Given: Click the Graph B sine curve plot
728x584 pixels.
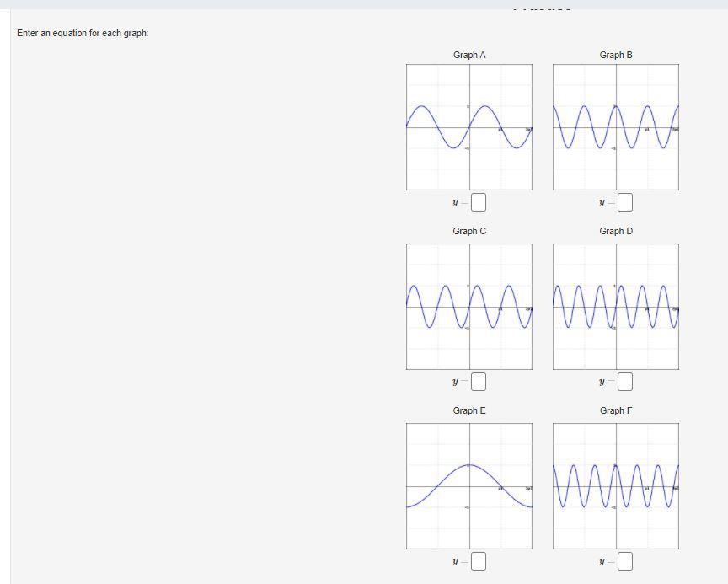Looking at the screenshot, I should coord(615,128).
